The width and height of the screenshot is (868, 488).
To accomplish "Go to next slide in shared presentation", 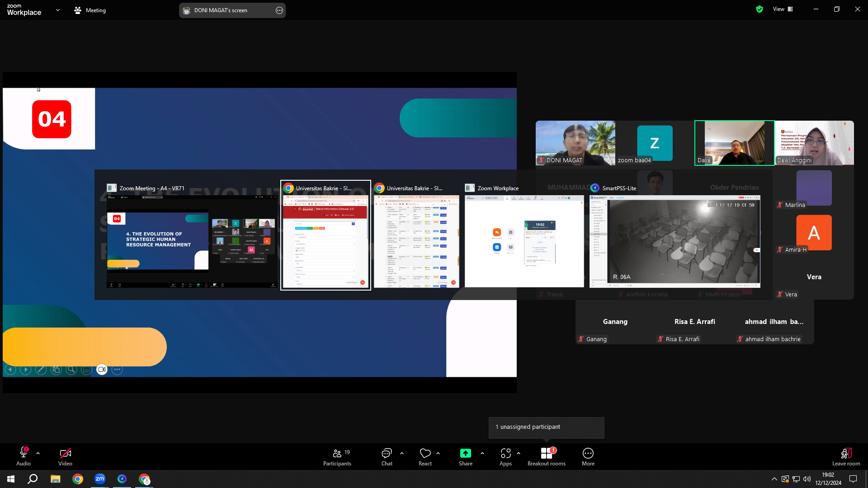I will pyautogui.click(x=26, y=370).
